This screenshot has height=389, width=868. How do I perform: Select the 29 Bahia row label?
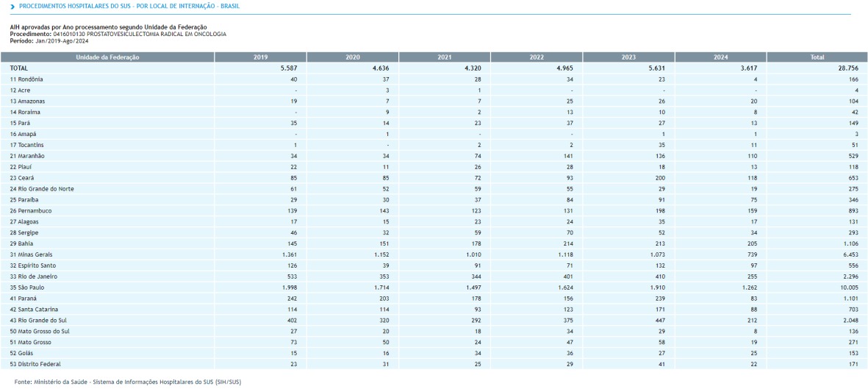point(23,243)
